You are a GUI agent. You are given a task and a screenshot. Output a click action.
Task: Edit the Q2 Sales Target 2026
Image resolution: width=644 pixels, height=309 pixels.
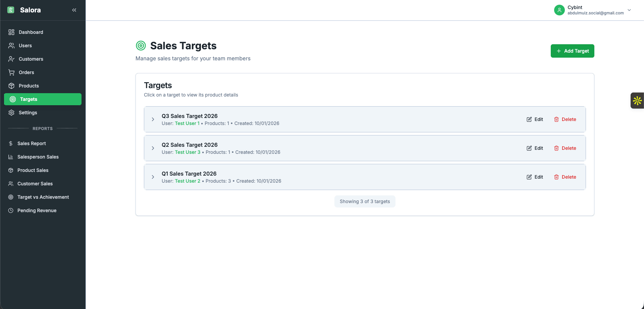(535, 148)
